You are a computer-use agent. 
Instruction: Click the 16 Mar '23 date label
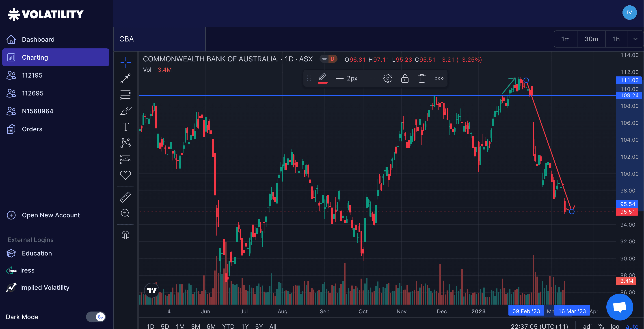(x=572, y=311)
